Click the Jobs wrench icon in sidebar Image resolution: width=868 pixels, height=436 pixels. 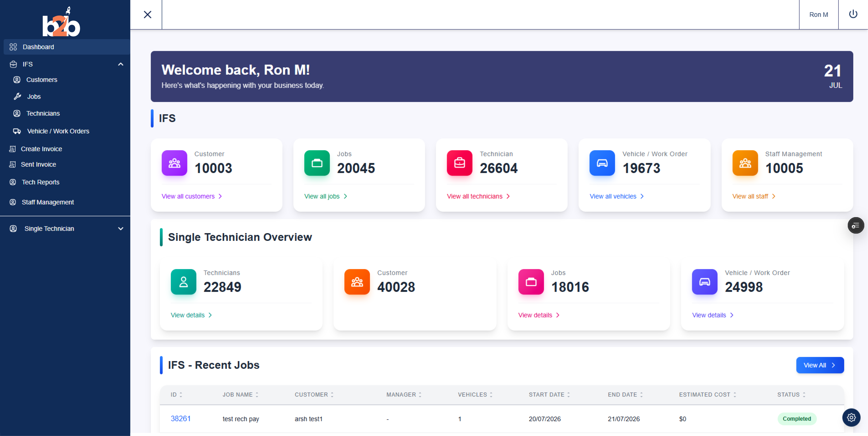click(x=17, y=96)
